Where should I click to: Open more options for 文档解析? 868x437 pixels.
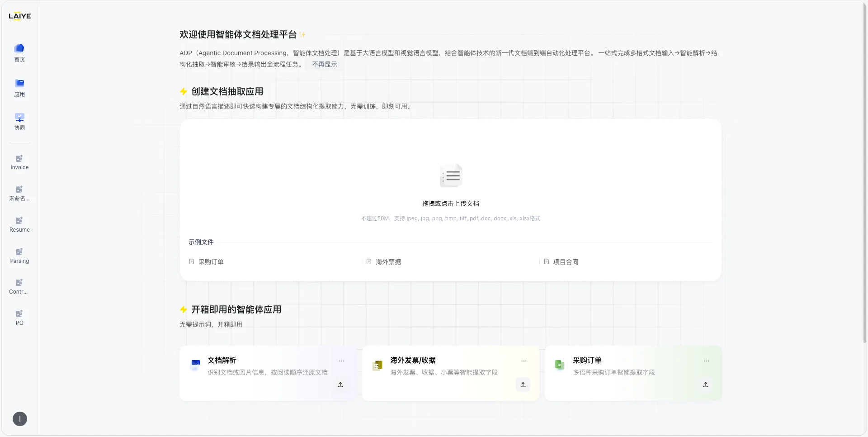[341, 361]
